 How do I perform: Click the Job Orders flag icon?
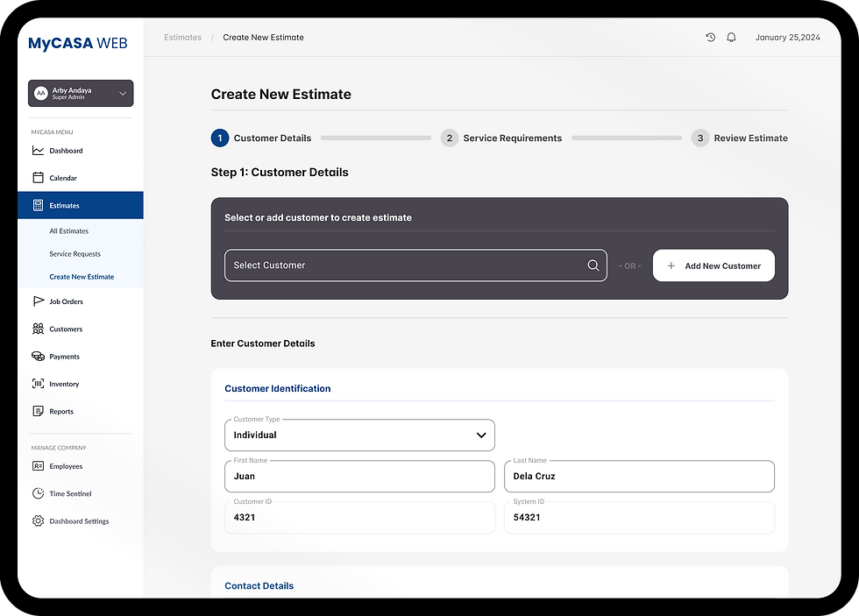tap(39, 301)
